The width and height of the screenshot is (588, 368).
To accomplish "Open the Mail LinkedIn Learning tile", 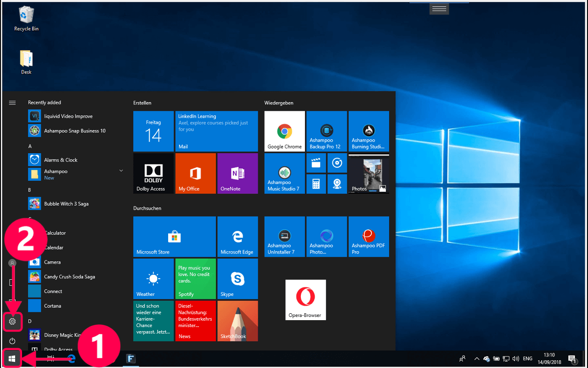I will coord(217,131).
